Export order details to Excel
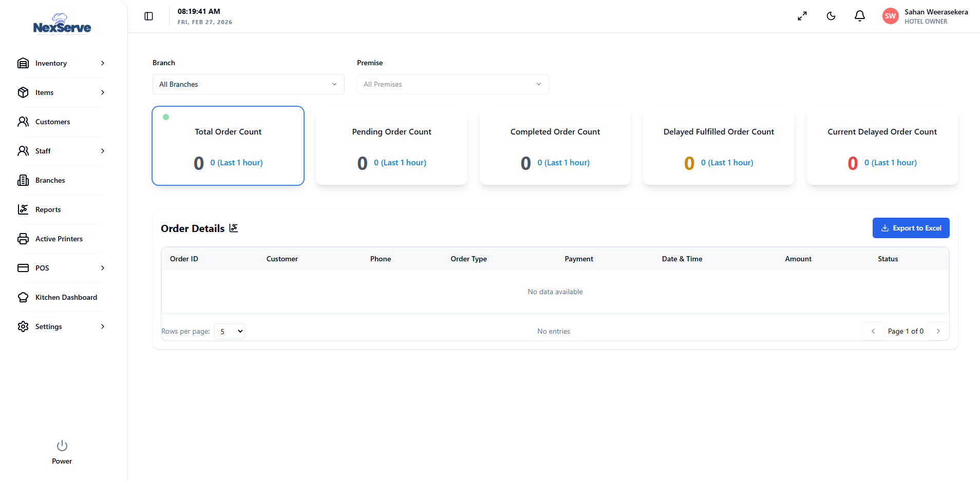The height and width of the screenshot is (481, 980). click(x=911, y=228)
